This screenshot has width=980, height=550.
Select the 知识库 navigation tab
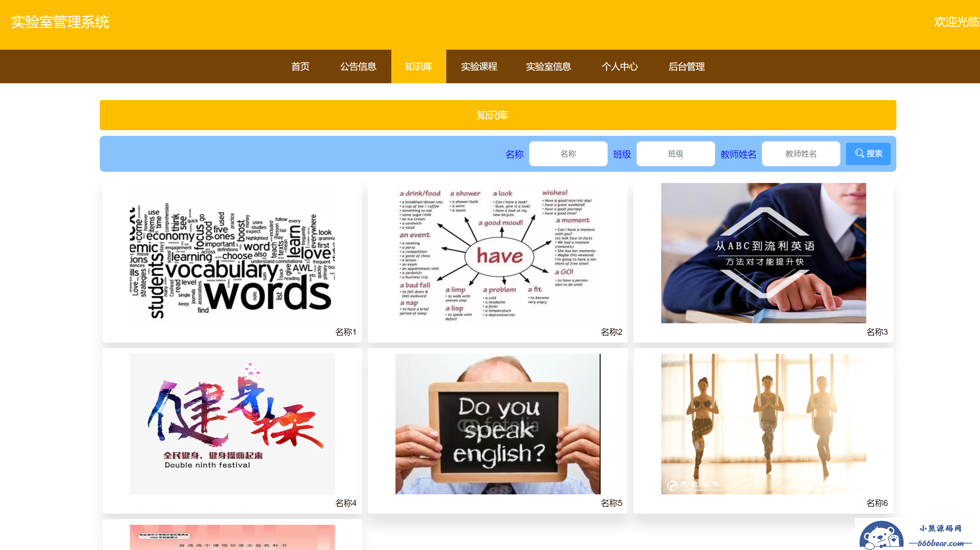point(418,66)
